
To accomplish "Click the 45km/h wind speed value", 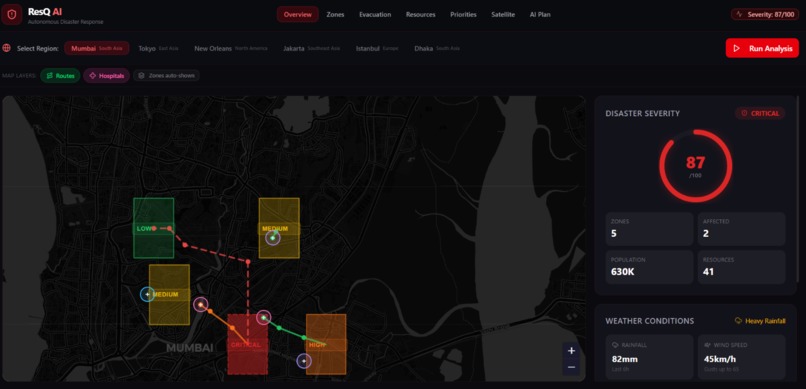I will pos(720,359).
